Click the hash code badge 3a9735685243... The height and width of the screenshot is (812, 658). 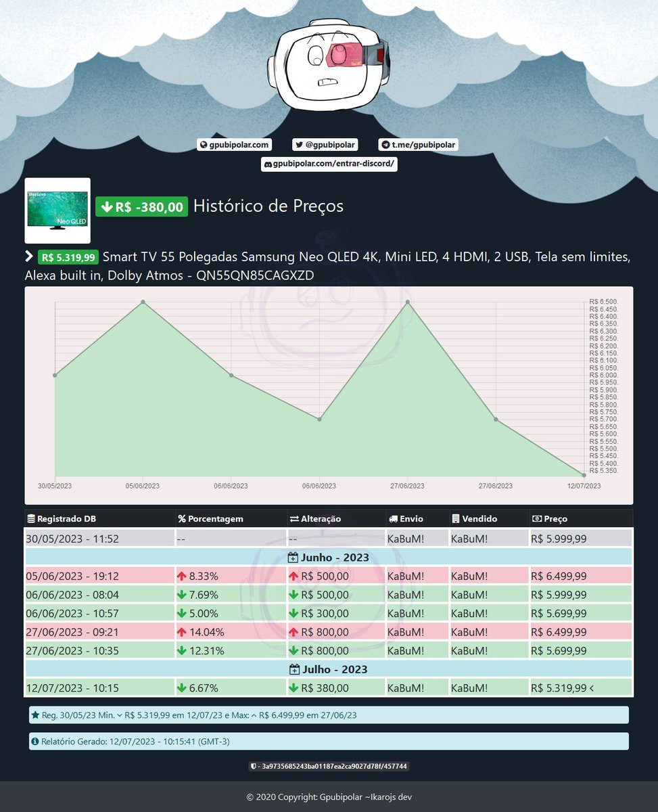(329, 767)
